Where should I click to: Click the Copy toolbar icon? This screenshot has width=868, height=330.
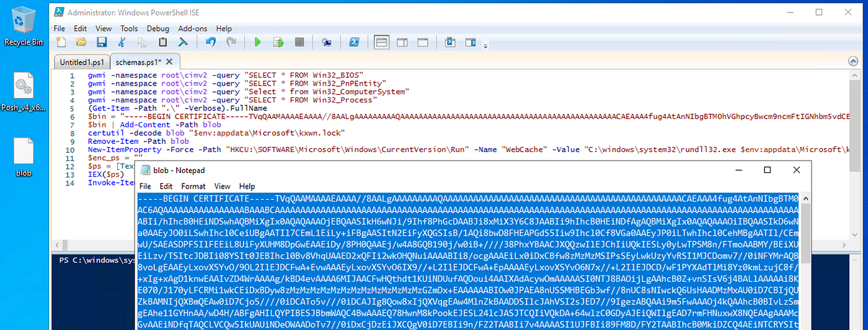pyautogui.click(x=143, y=42)
